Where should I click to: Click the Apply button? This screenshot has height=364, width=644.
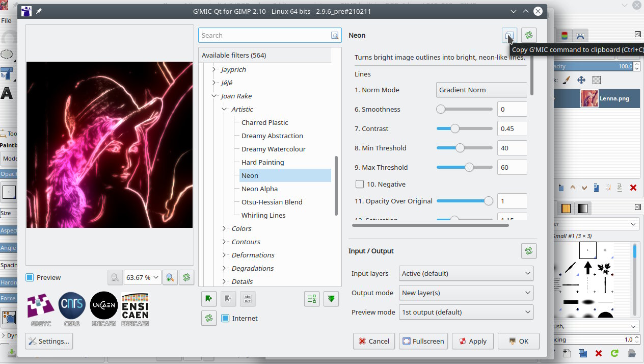coord(473,341)
